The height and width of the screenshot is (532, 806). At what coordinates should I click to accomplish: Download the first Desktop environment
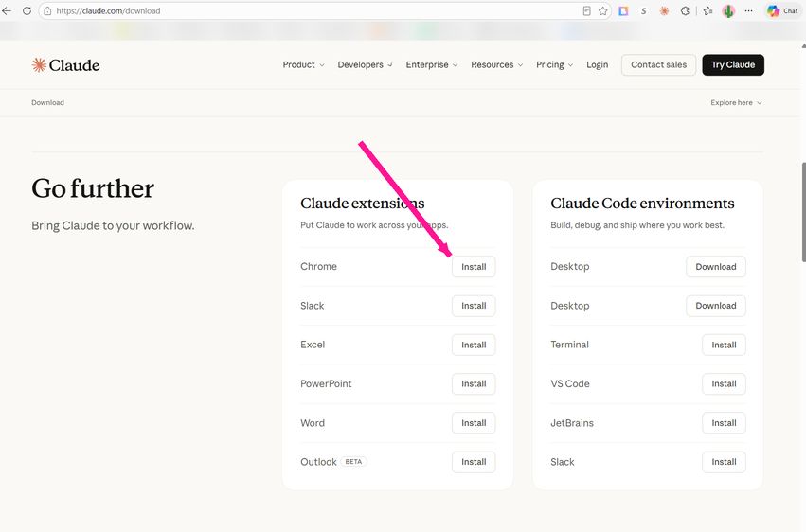(x=715, y=267)
